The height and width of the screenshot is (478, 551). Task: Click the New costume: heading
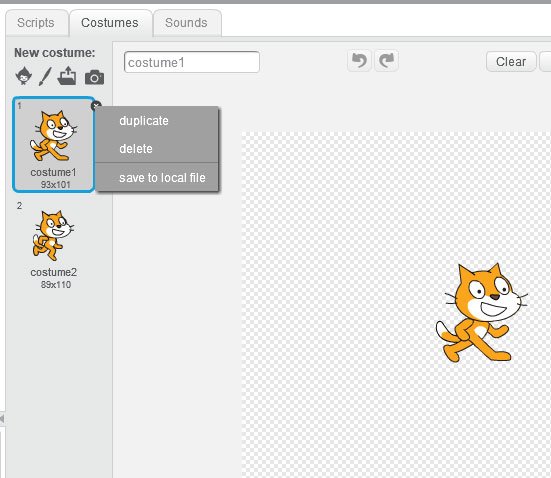click(x=54, y=53)
